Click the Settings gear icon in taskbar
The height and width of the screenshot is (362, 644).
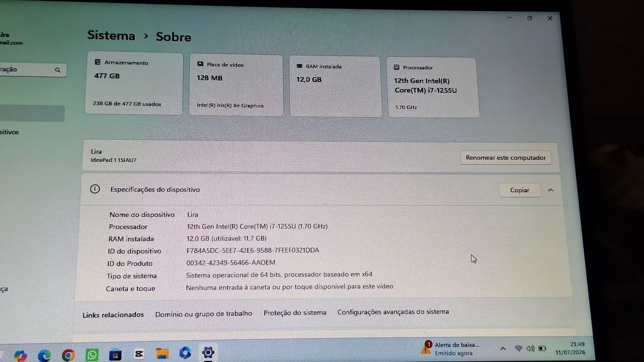pyautogui.click(x=208, y=352)
